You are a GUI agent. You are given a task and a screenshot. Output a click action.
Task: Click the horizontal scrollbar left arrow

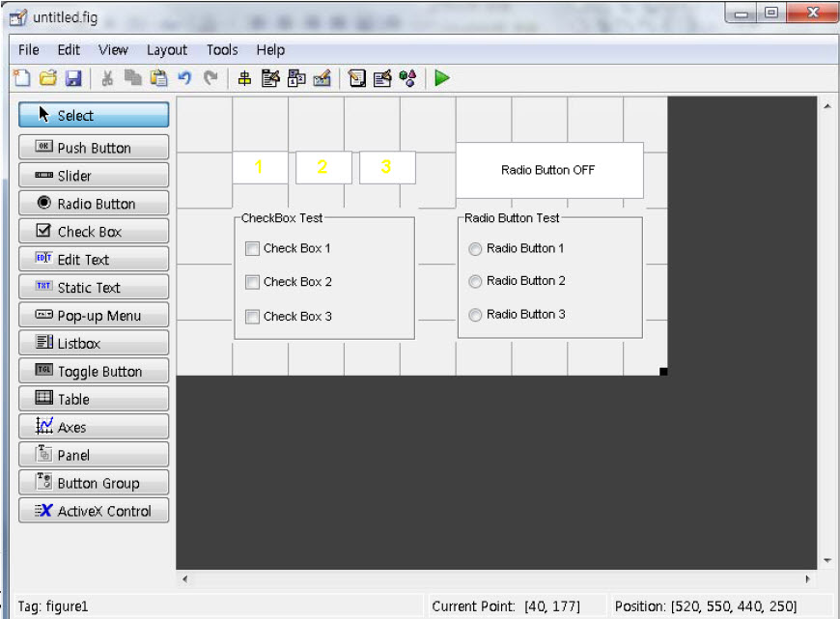pos(184,578)
